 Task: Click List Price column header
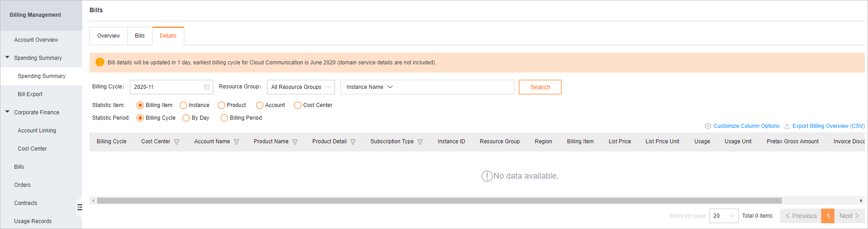[620, 141]
